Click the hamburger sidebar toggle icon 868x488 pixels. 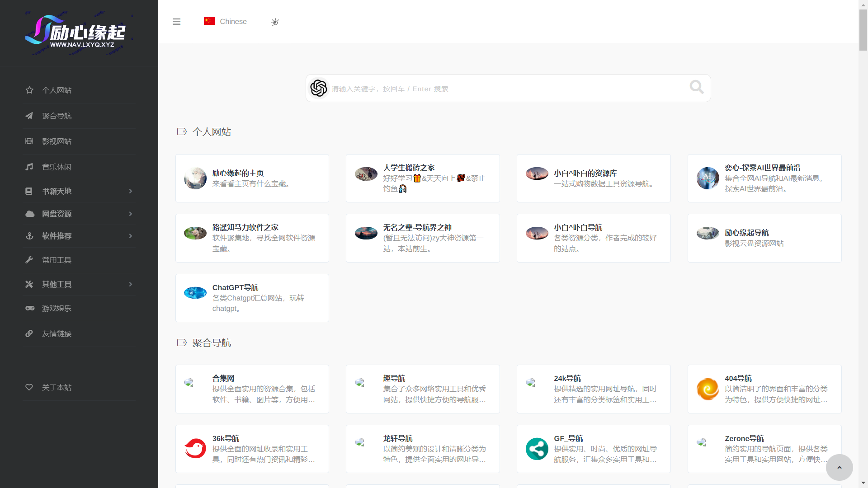pos(176,22)
